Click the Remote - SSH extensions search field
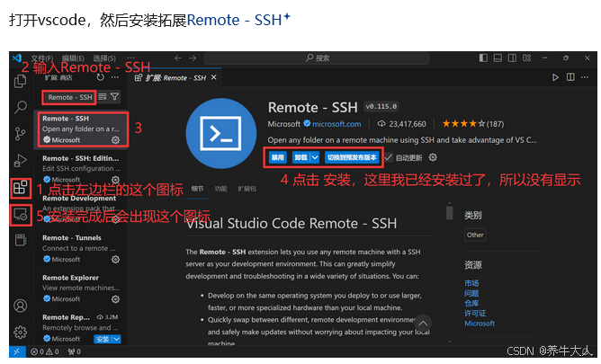Image resolution: width=601 pixels, height=364 pixels. (69, 97)
